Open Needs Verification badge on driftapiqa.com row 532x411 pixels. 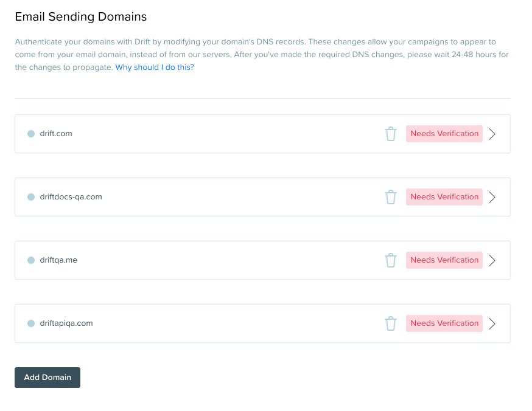coord(444,323)
